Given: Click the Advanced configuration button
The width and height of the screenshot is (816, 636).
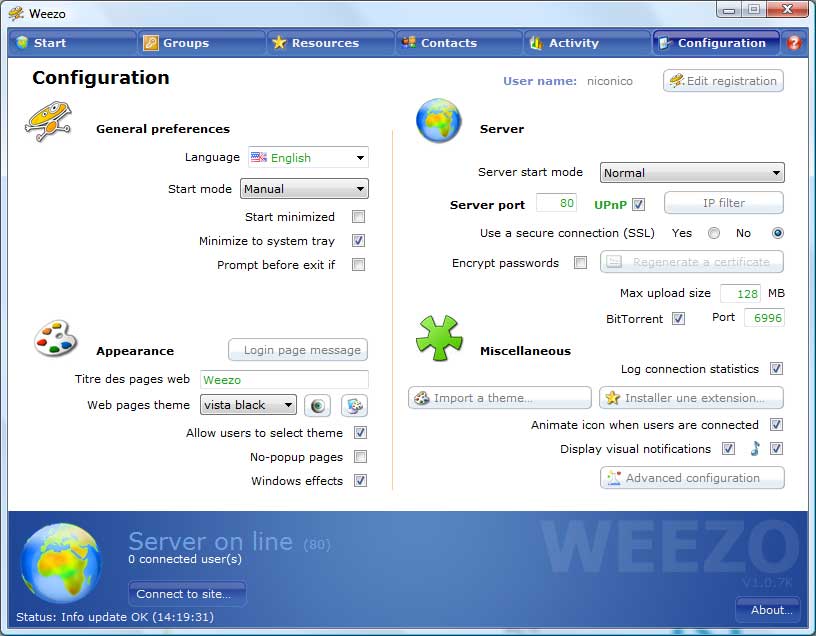Looking at the screenshot, I should [692, 478].
